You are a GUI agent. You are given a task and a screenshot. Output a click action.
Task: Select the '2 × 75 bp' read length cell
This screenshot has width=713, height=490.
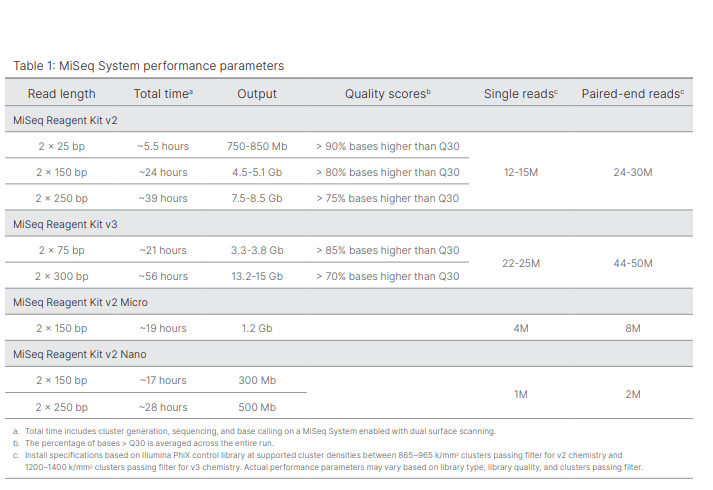tap(61, 250)
